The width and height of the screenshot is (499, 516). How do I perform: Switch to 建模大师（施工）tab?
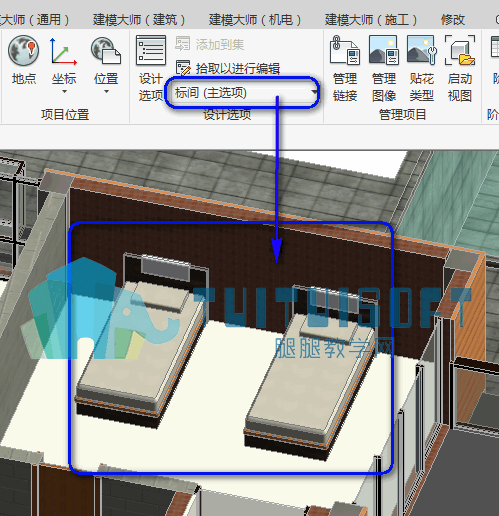pyautogui.click(x=371, y=20)
